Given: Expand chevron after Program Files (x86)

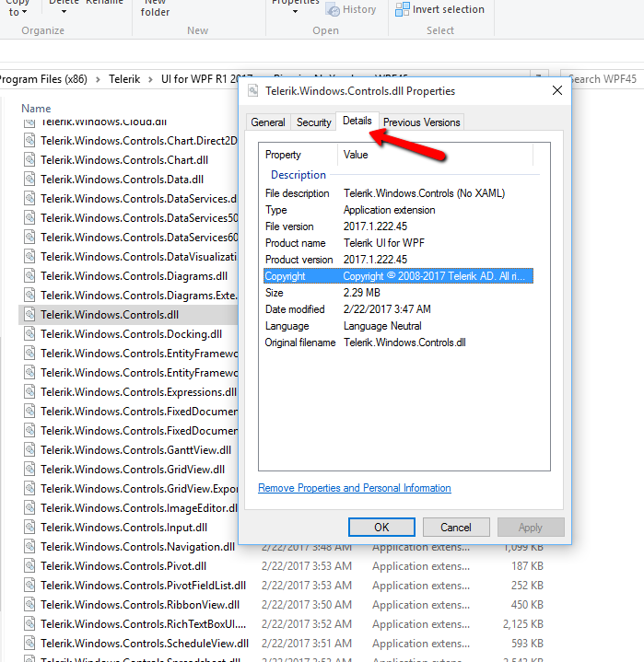Looking at the screenshot, I should point(98,79).
